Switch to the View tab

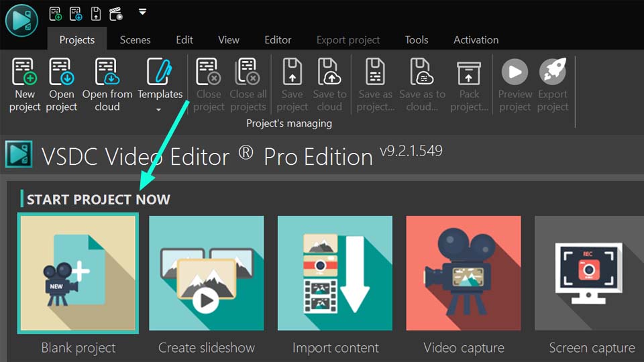point(229,40)
